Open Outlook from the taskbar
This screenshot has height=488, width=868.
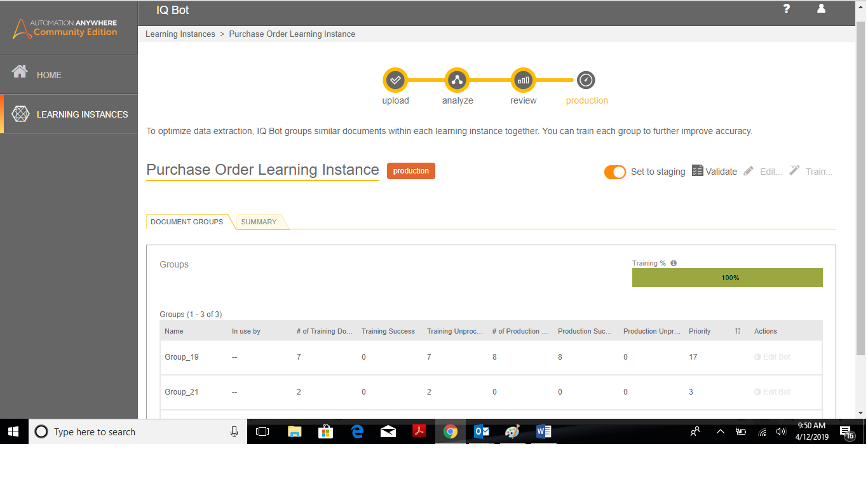[x=482, y=432]
